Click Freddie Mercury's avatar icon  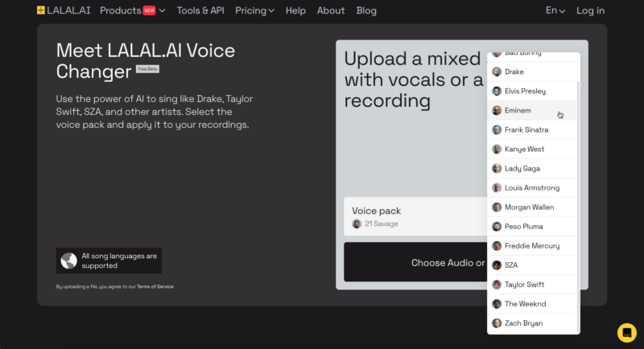pyautogui.click(x=497, y=245)
